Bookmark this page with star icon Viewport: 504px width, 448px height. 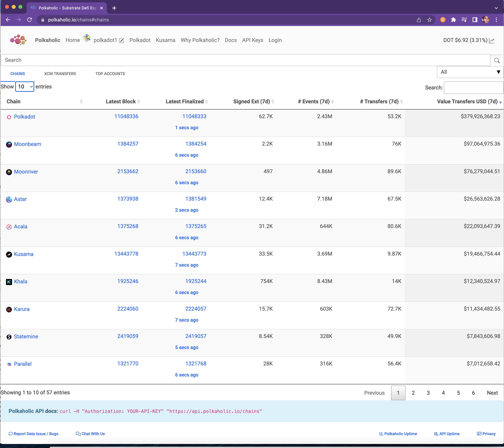pos(430,20)
